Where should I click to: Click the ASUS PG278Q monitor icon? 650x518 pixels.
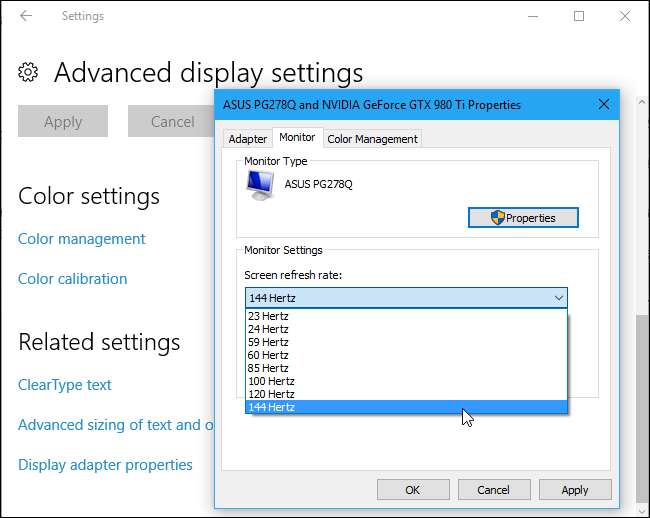pyautogui.click(x=261, y=184)
